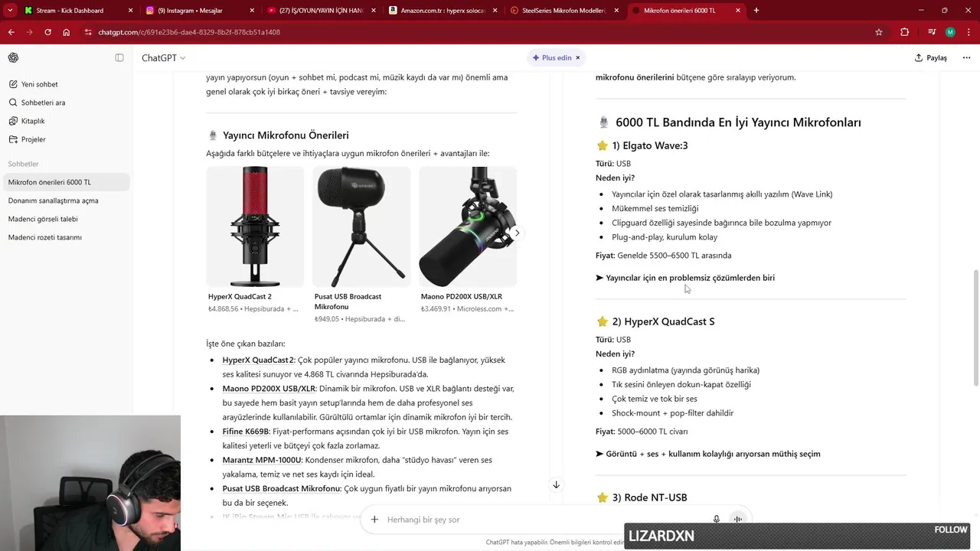Click the Marantz MPM-1000U link

click(262, 460)
